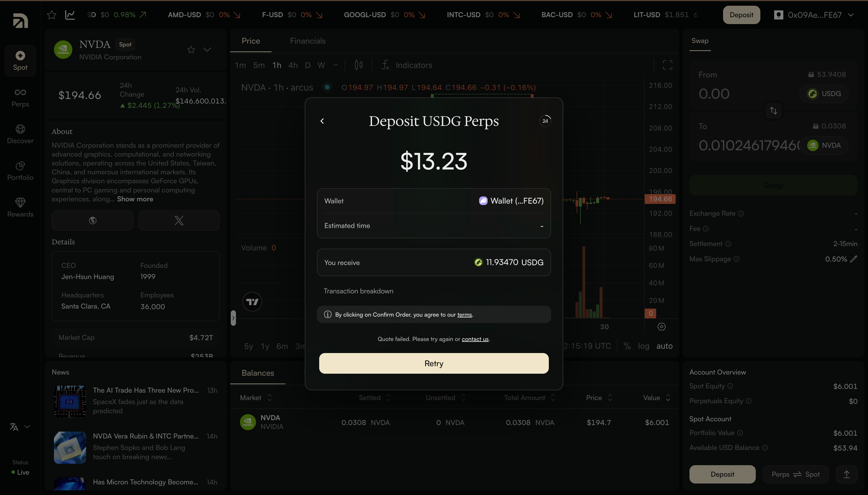The image size is (868, 495).
Task: Set chart timeframe to 4h
Action: click(x=293, y=65)
